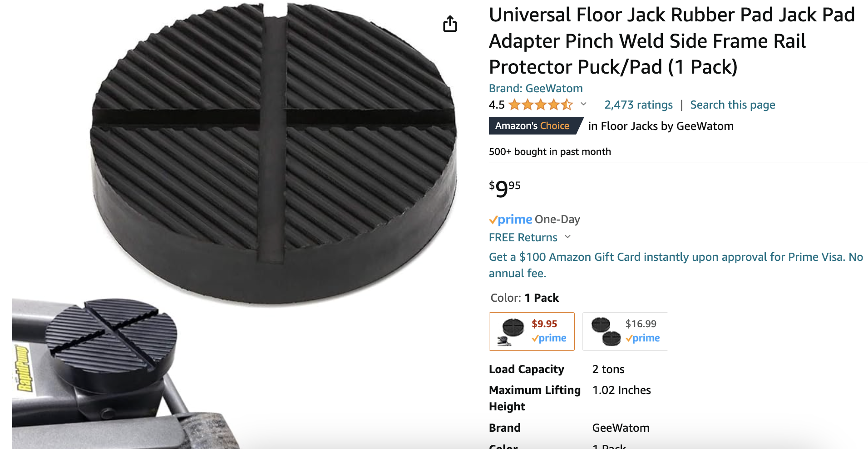
Task: Select the $16.99 two pack option
Action: point(625,331)
